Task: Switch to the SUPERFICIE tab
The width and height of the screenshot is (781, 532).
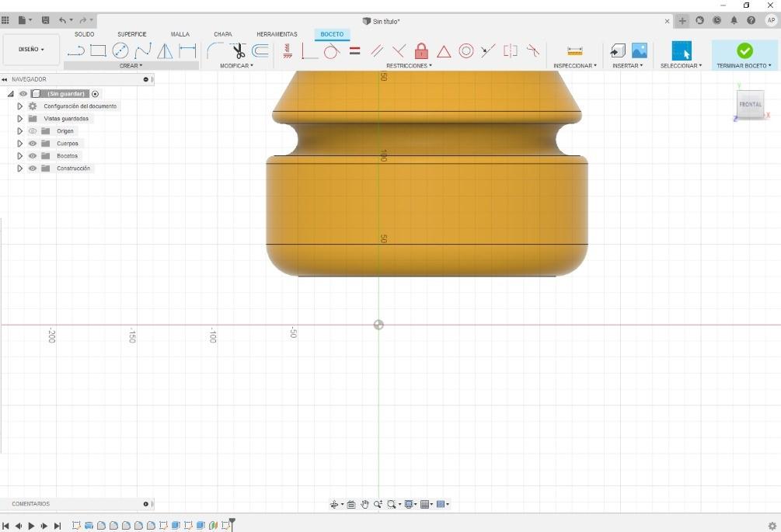Action: pyautogui.click(x=132, y=34)
